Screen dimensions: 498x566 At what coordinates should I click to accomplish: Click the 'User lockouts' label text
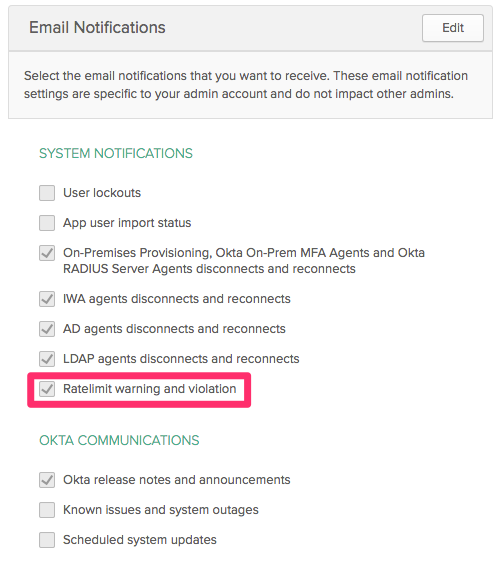102,193
